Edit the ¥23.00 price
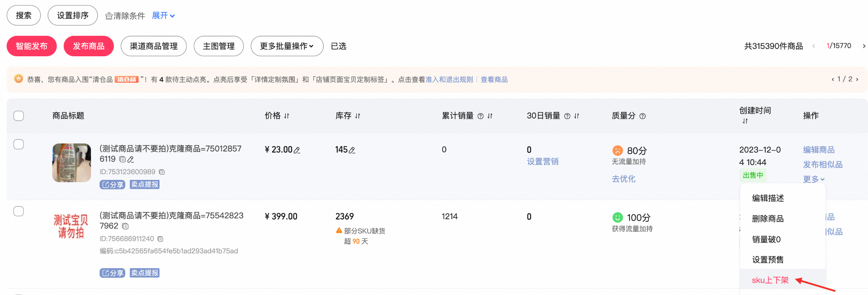Viewport: 868px width, 295px height. (x=297, y=150)
